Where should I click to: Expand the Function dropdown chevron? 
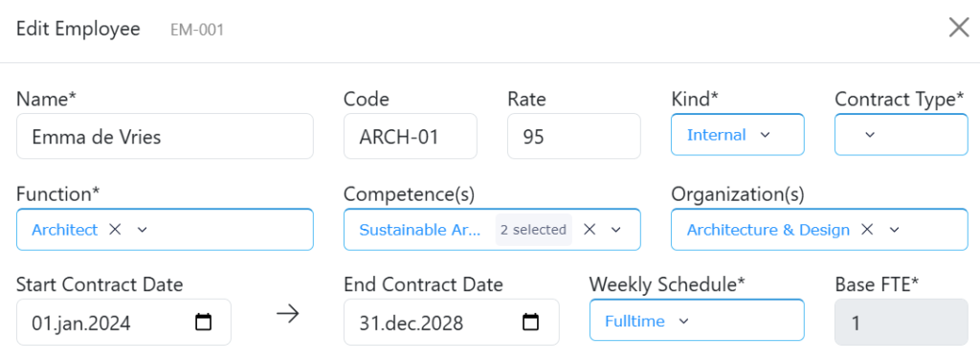point(142,230)
